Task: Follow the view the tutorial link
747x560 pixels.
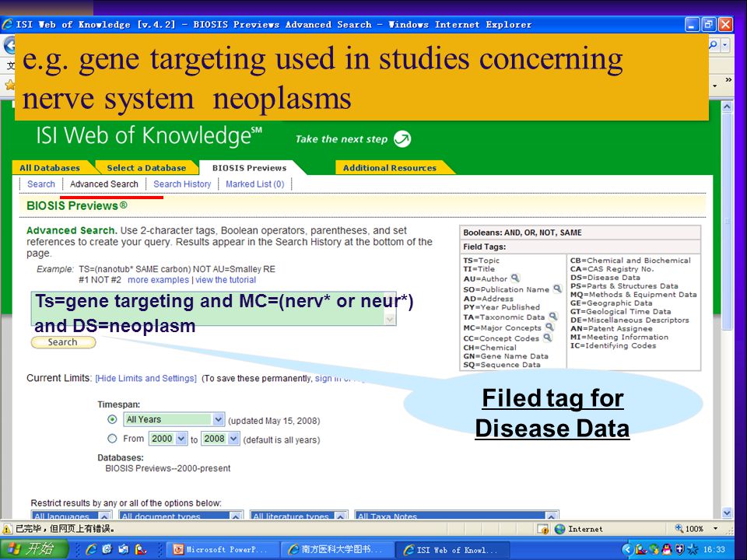Action: (x=226, y=280)
